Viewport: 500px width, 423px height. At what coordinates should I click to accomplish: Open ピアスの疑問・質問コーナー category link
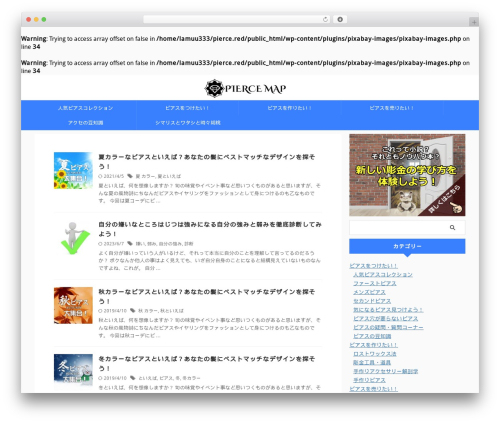388,327
